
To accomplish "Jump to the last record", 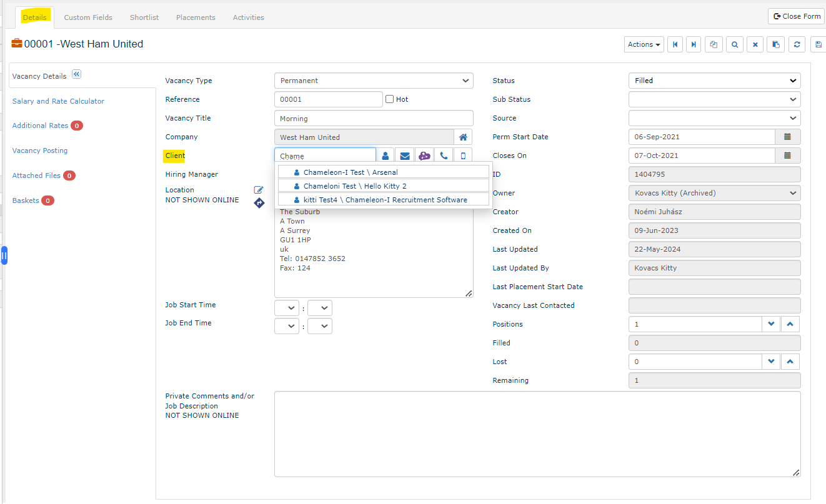I will [693, 44].
